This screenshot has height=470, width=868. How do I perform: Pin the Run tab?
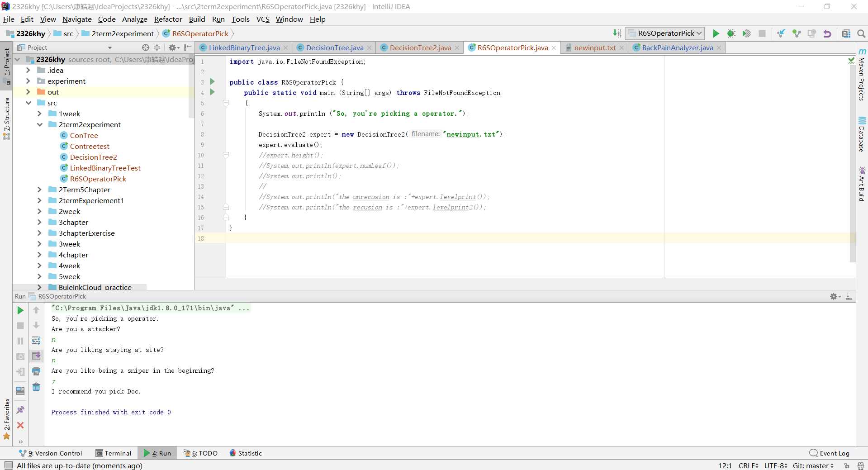pos(20,410)
